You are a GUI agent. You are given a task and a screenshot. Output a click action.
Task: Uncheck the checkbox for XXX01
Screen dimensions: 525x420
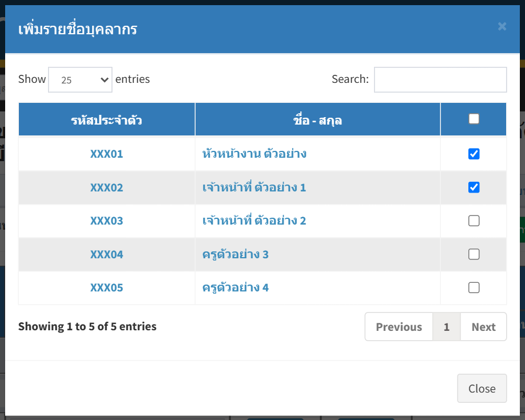pyautogui.click(x=474, y=154)
